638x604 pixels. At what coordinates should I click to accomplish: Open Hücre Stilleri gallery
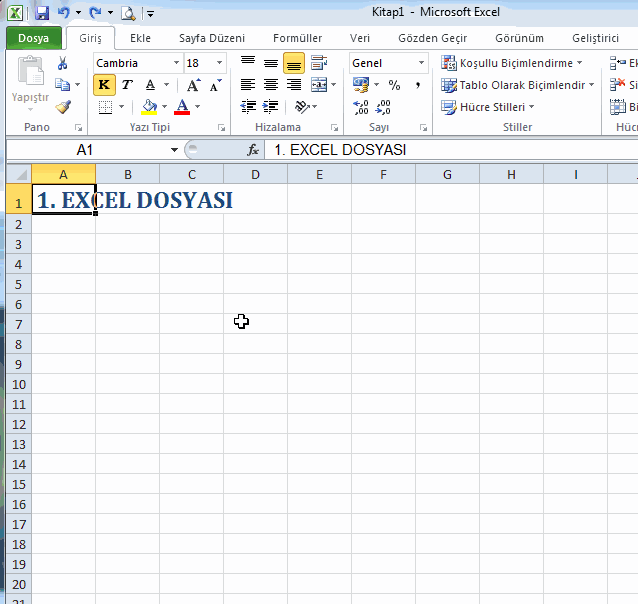coord(487,107)
